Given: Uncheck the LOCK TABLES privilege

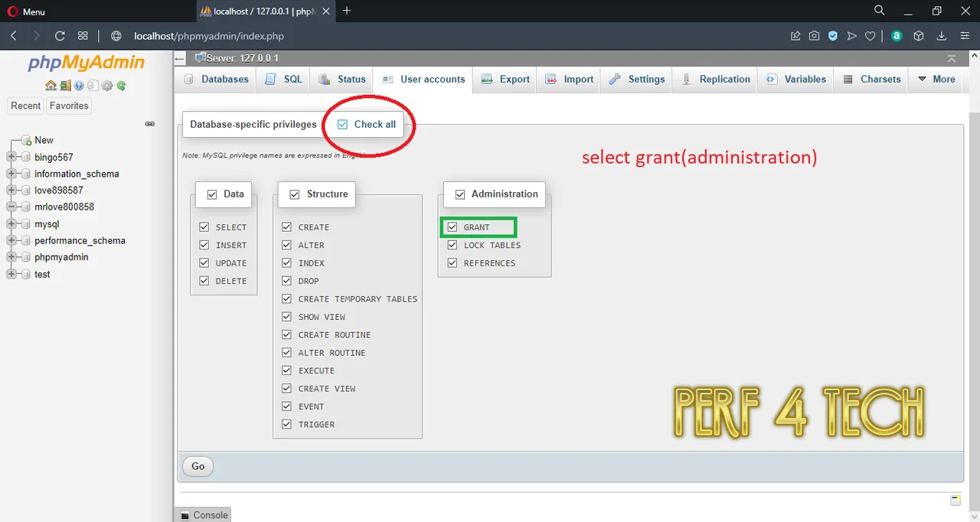Looking at the screenshot, I should click(452, 245).
